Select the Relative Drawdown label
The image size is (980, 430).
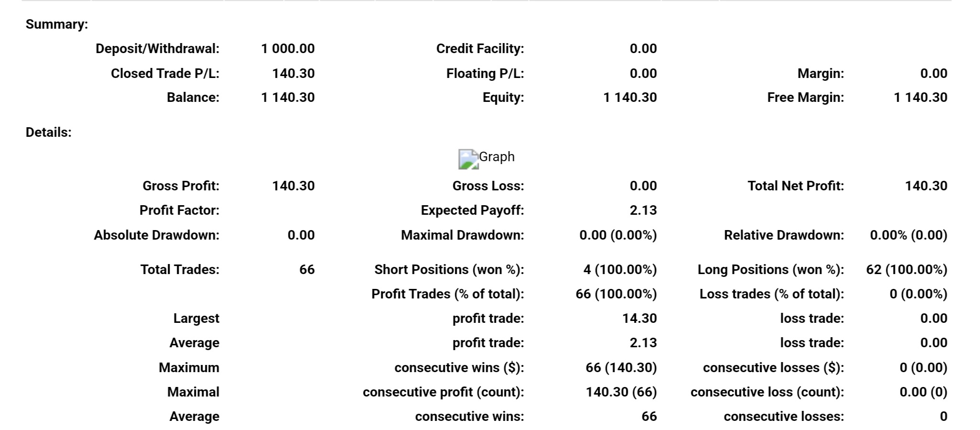point(784,235)
